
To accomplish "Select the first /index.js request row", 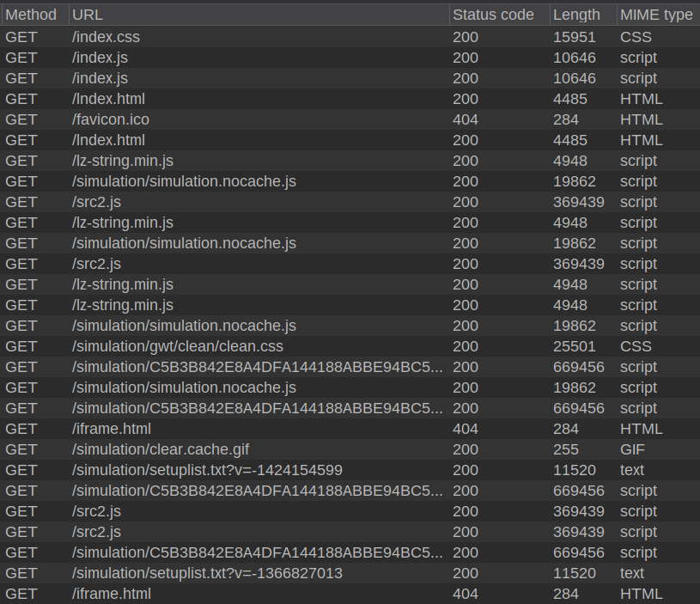I will 100,58.
